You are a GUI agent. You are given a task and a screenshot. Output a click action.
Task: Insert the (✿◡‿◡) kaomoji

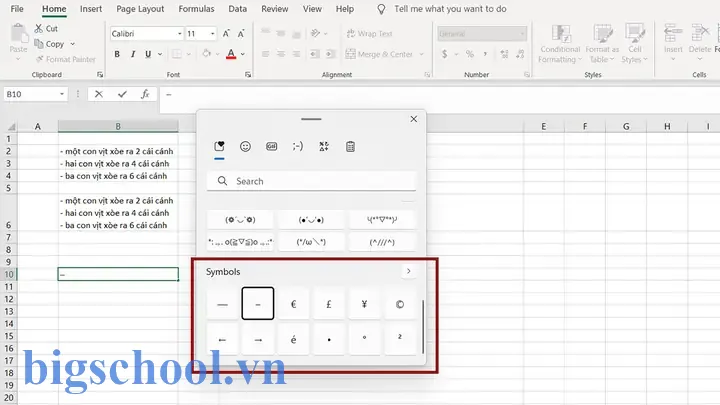pyautogui.click(x=240, y=219)
